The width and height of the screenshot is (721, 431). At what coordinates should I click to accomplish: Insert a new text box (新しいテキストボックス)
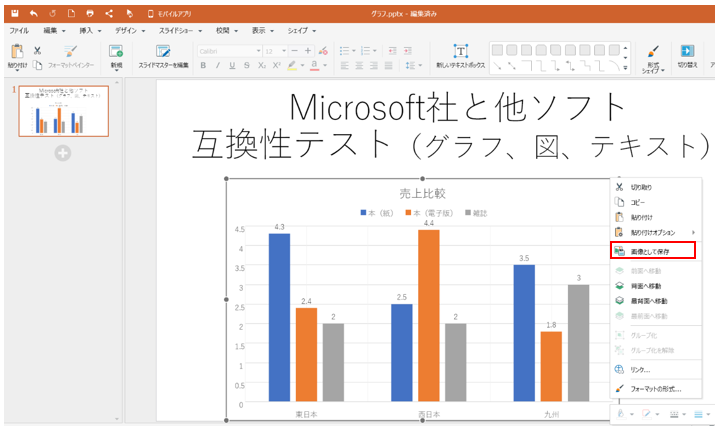(x=461, y=56)
